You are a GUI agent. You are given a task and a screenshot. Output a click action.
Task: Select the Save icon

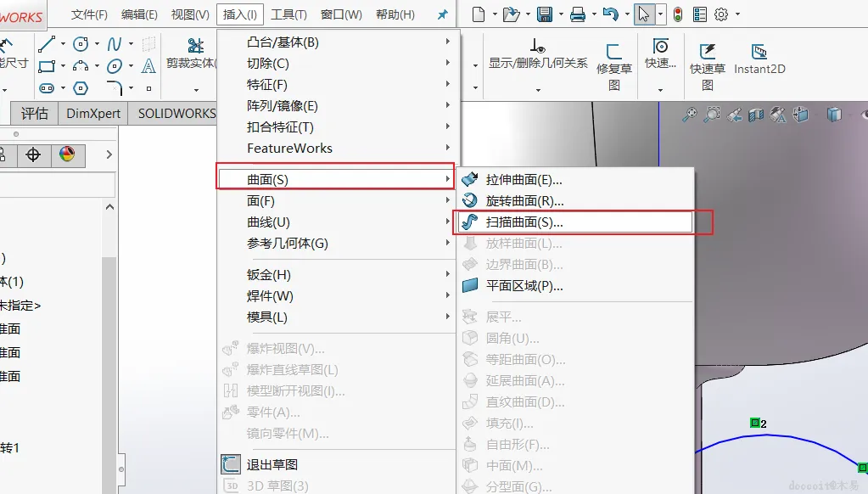[545, 13]
